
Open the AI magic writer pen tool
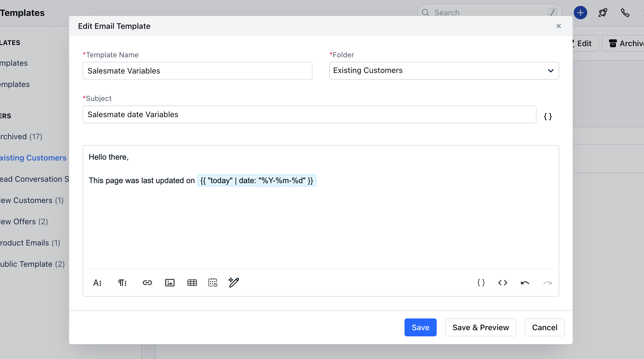click(234, 282)
